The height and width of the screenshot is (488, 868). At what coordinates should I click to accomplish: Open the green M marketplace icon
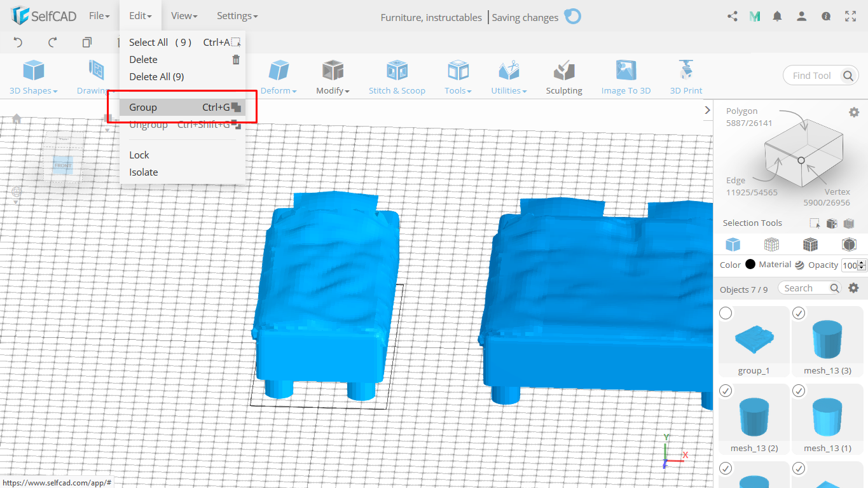click(755, 17)
